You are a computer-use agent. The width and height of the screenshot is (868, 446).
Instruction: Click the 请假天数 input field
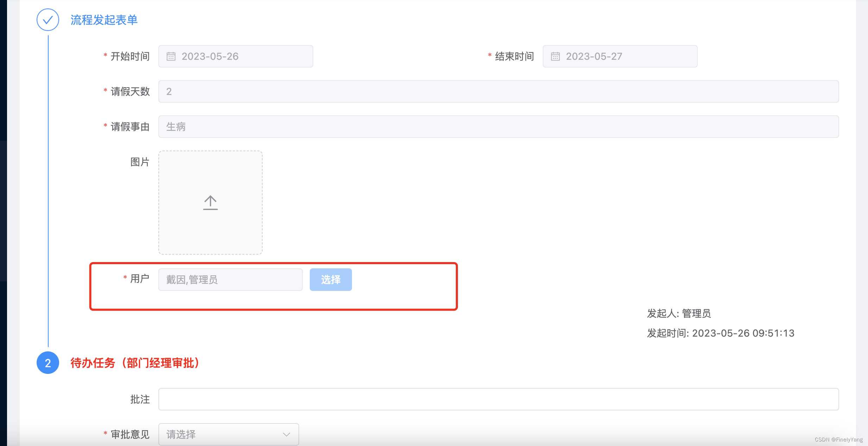(498, 91)
